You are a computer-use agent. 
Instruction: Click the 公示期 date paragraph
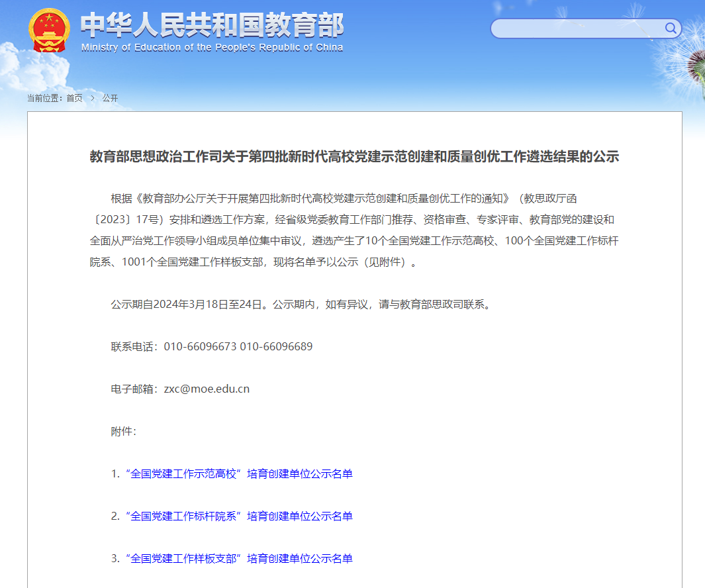point(301,305)
